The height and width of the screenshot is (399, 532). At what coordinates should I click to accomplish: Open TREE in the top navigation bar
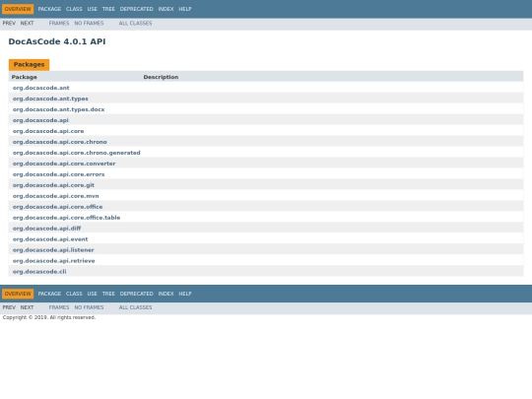click(x=108, y=9)
